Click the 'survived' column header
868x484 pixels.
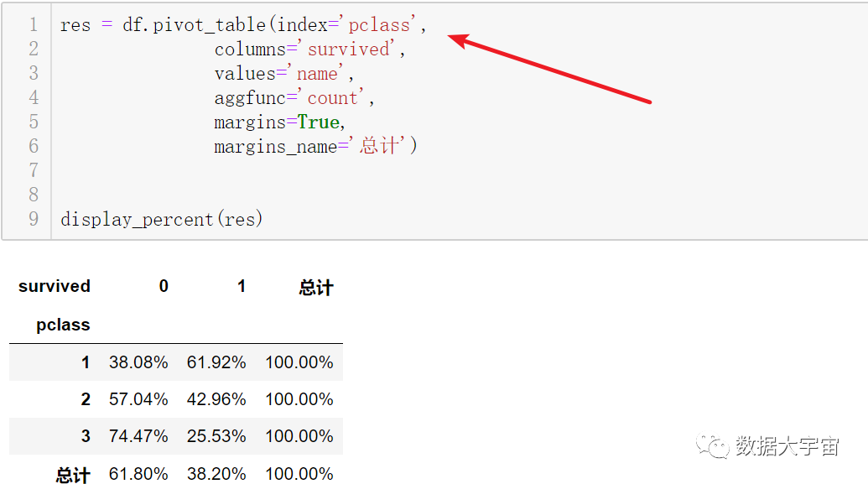coord(55,286)
